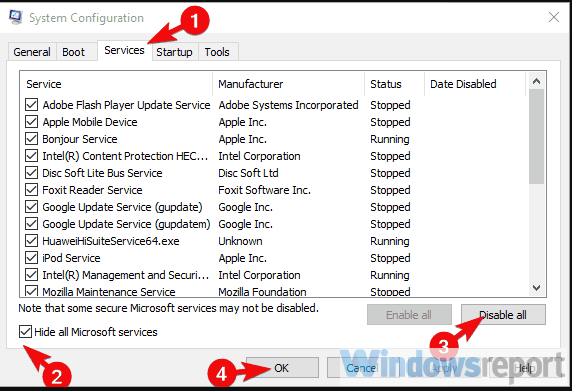Screen dimensions: 572x391
Task: Uncheck Adobe Flash Player Update Service
Action: click(31, 105)
